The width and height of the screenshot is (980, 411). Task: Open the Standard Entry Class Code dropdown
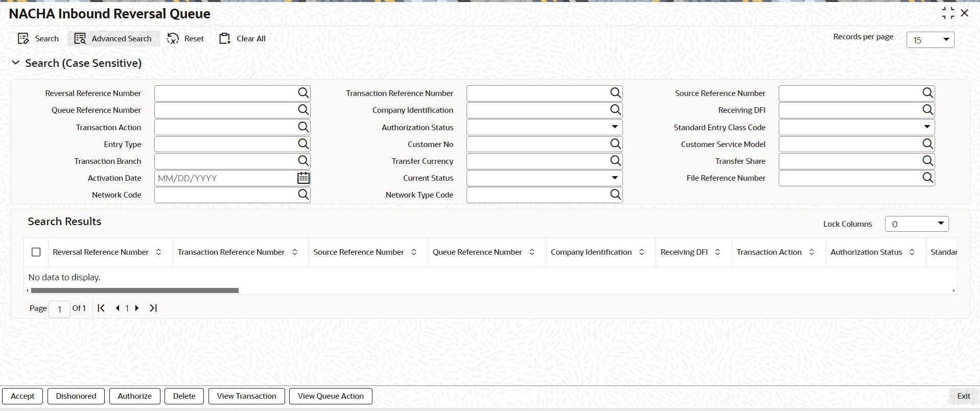coord(856,127)
